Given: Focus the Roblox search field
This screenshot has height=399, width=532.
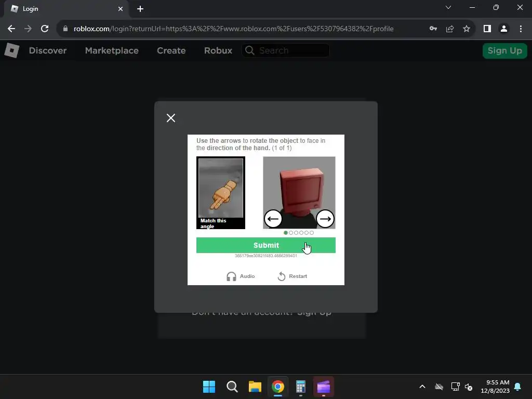Looking at the screenshot, I should [286, 50].
